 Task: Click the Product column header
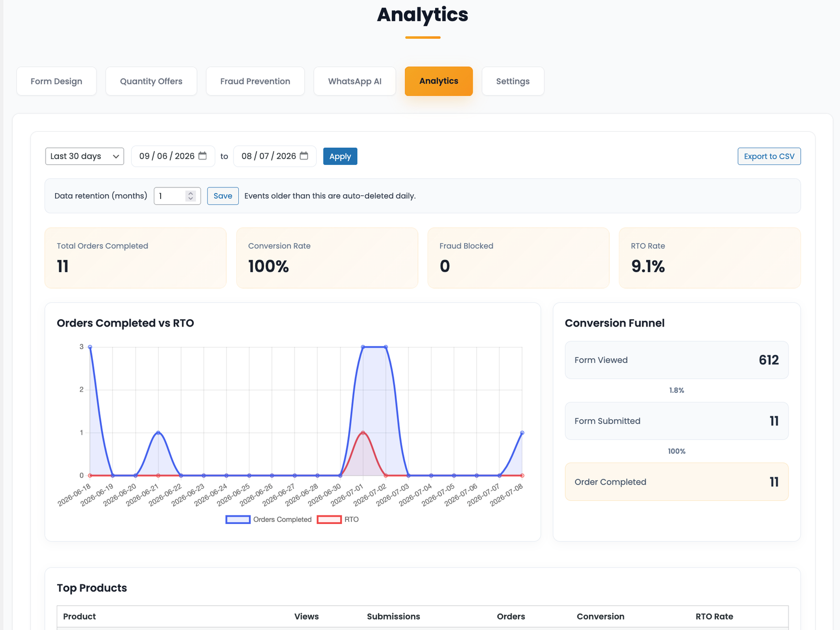tap(79, 616)
